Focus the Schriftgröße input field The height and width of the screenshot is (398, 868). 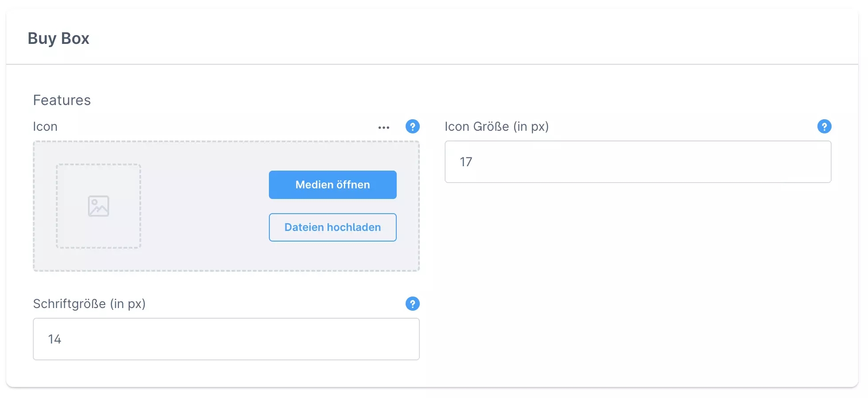point(226,339)
